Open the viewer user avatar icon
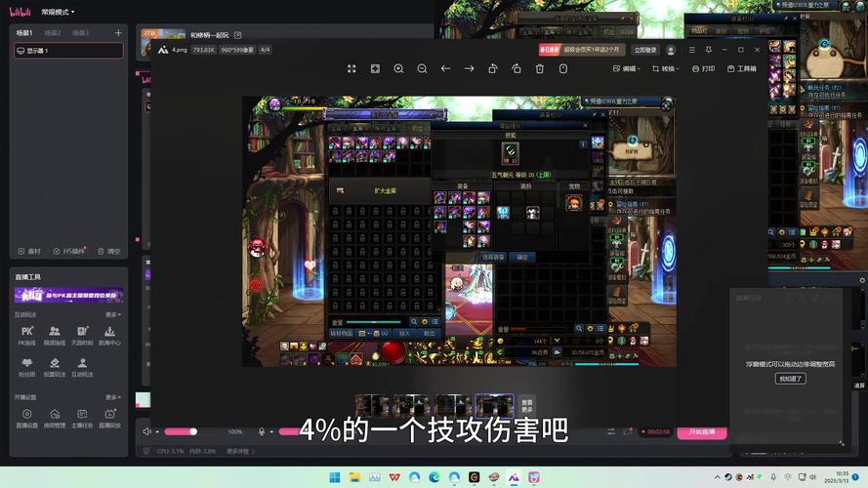Viewport: 868px width, 488px height. click(671, 50)
